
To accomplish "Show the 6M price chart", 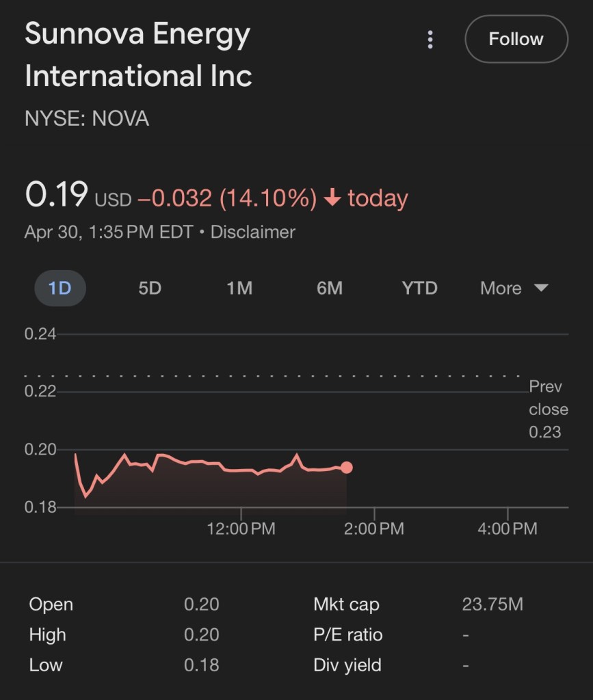I will click(x=330, y=288).
